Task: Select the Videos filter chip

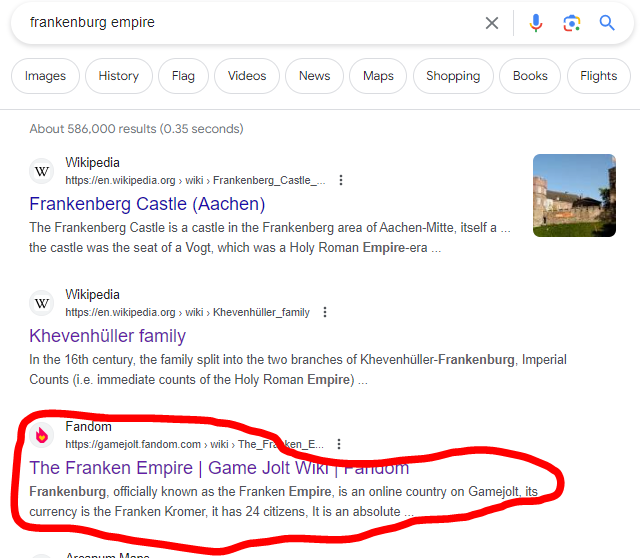Action: point(247,76)
